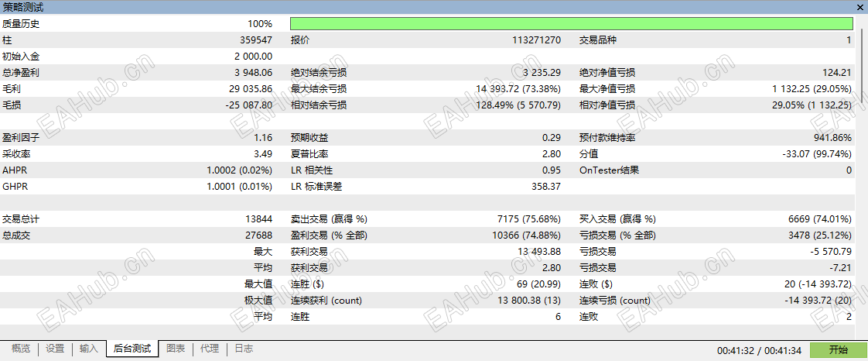Click the 交易总计 label
This screenshot has width=868, height=361.
point(21,219)
